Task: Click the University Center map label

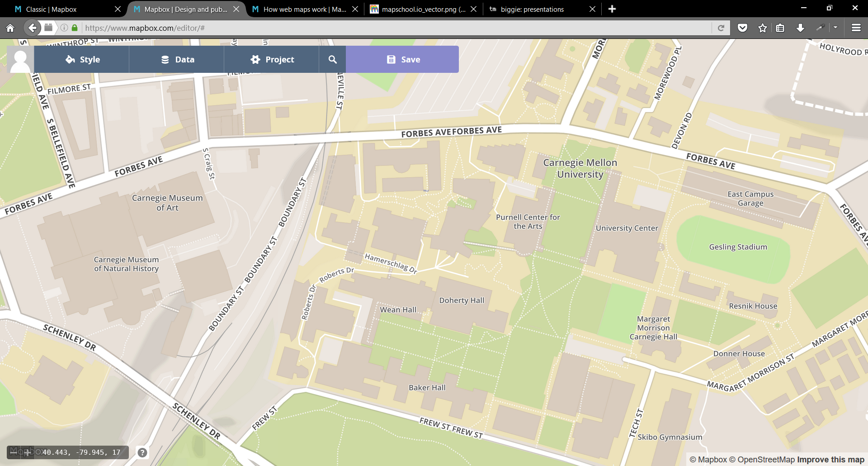Action: [x=627, y=228]
